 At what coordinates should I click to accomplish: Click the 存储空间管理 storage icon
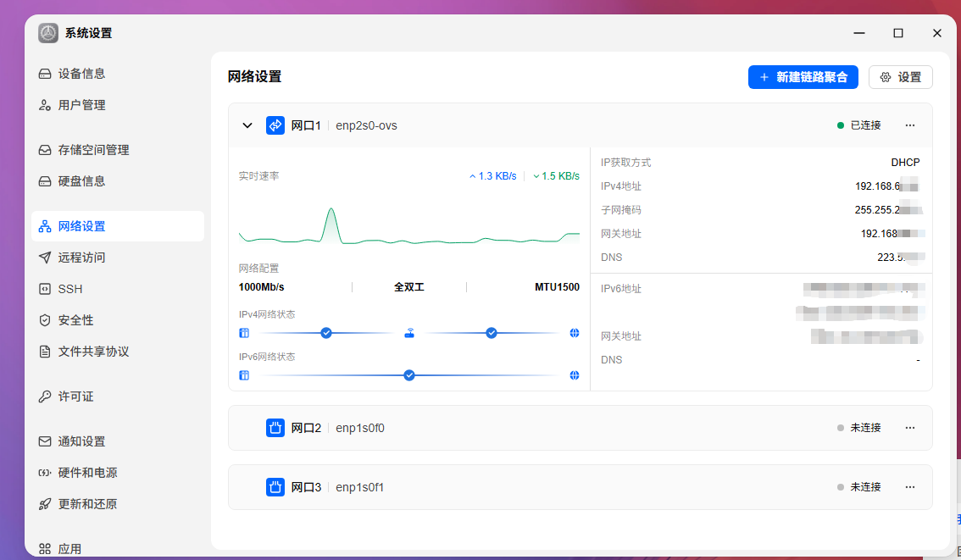pyautogui.click(x=45, y=149)
